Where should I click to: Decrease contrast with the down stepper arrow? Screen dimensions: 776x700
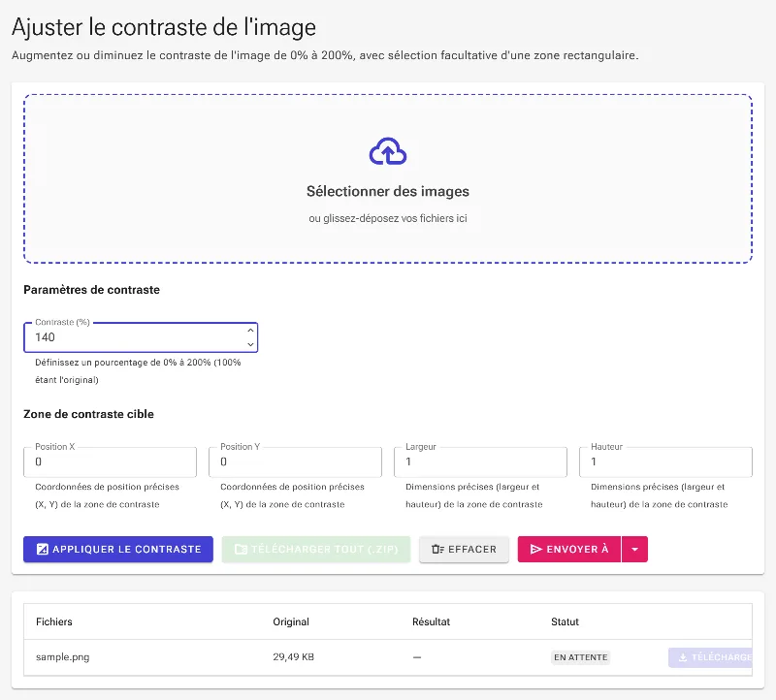[x=250, y=344]
